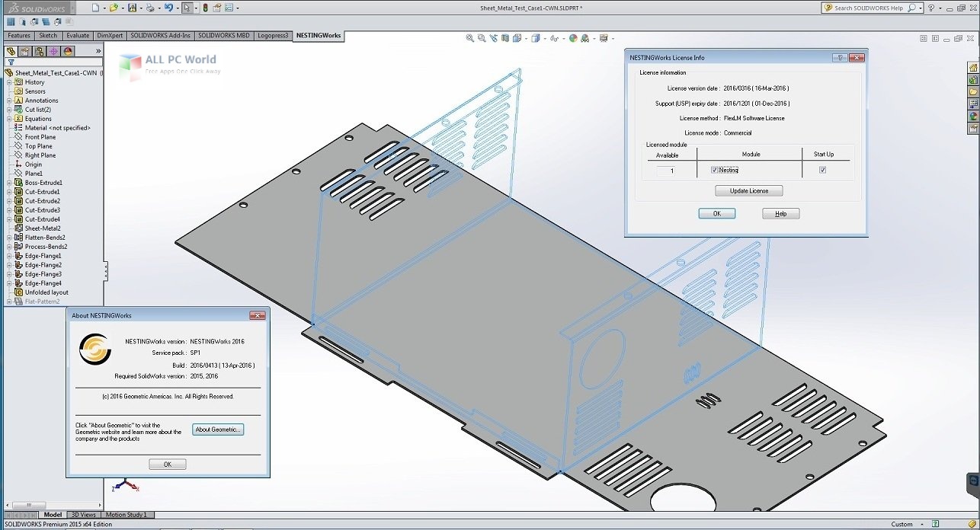Switch to the Features tab
The width and height of the screenshot is (980, 530).
pyautogui.click(x=19, y=35)
